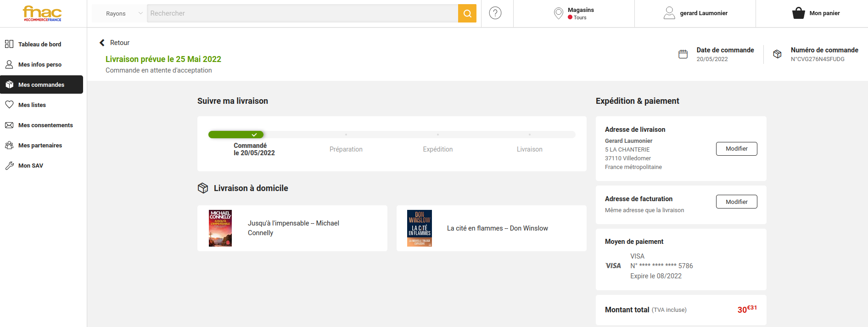Open the Mon panier basket icon

point(798,13)
